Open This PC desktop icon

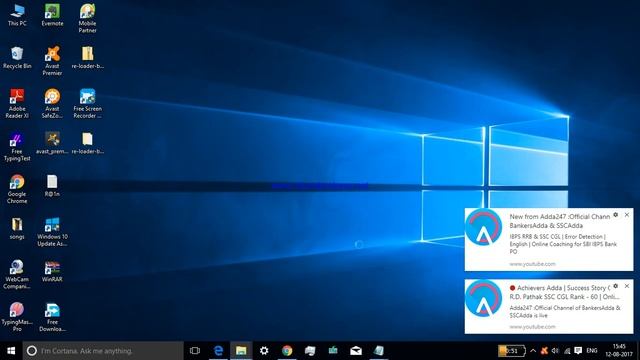pos(17,16)
